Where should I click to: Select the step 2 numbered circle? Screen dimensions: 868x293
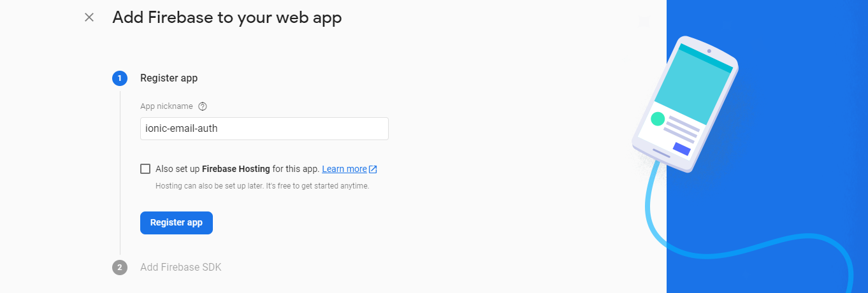coord(120,268)
